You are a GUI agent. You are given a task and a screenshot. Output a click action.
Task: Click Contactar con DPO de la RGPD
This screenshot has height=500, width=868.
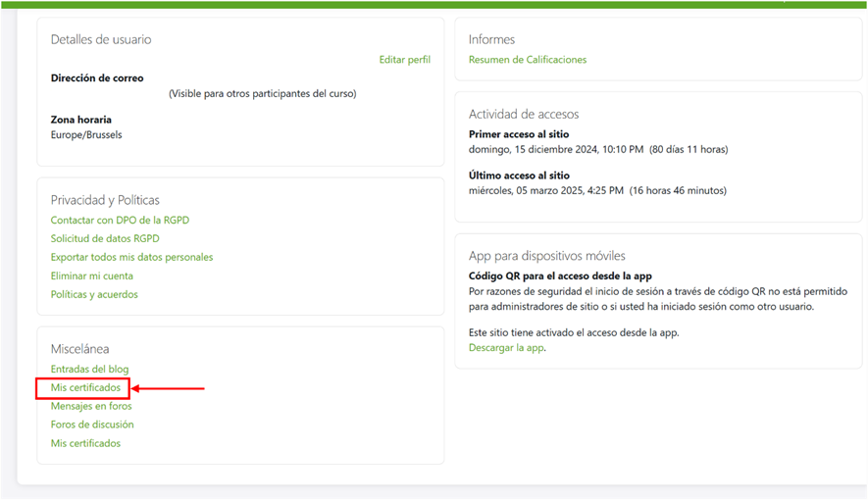click(120, 221)
